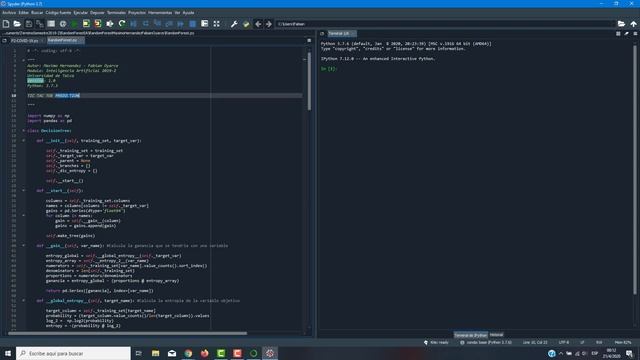This screenshot has width=640, height=360.
Task: Open the Ayuda menu
Action: pyautogui.click(x=188, y=13)
